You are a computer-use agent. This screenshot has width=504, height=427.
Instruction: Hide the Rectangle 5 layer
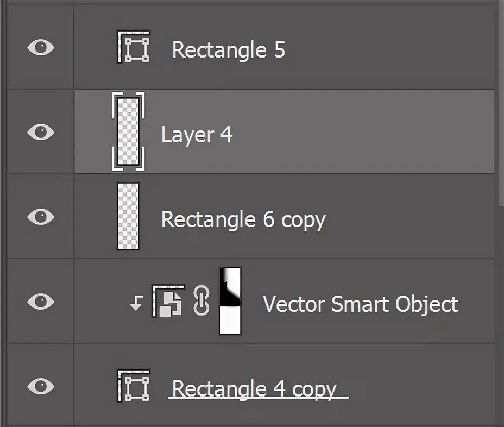41,47
